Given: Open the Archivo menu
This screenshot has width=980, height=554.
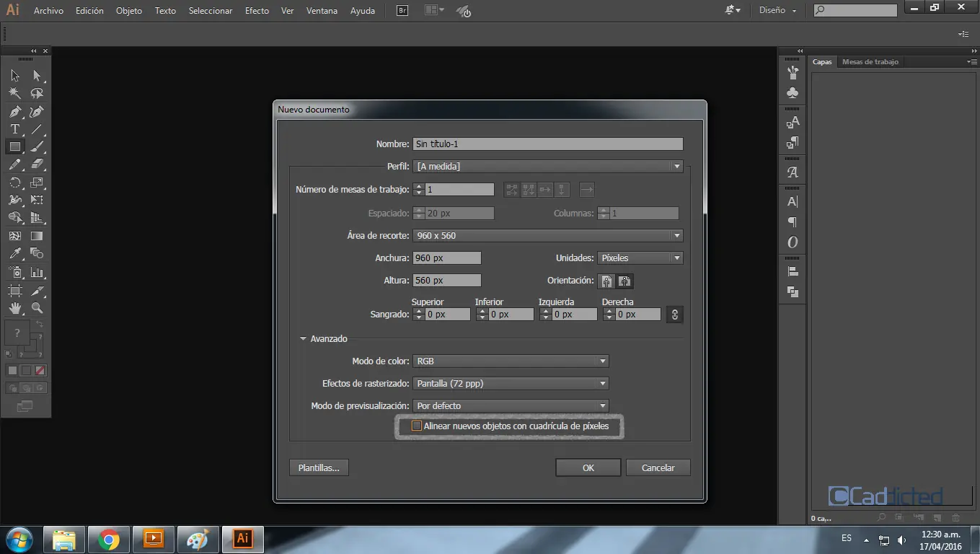Looking at the screenshot, I should tap(48, 11).
